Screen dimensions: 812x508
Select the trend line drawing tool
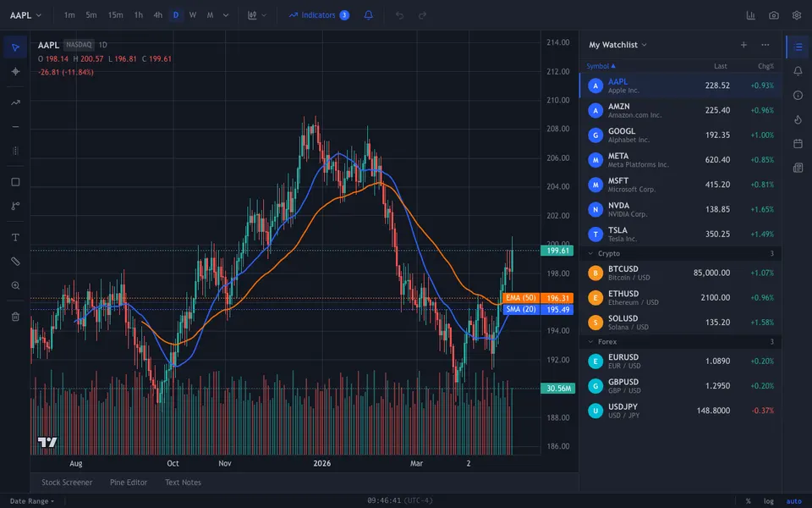click(15, 102)
